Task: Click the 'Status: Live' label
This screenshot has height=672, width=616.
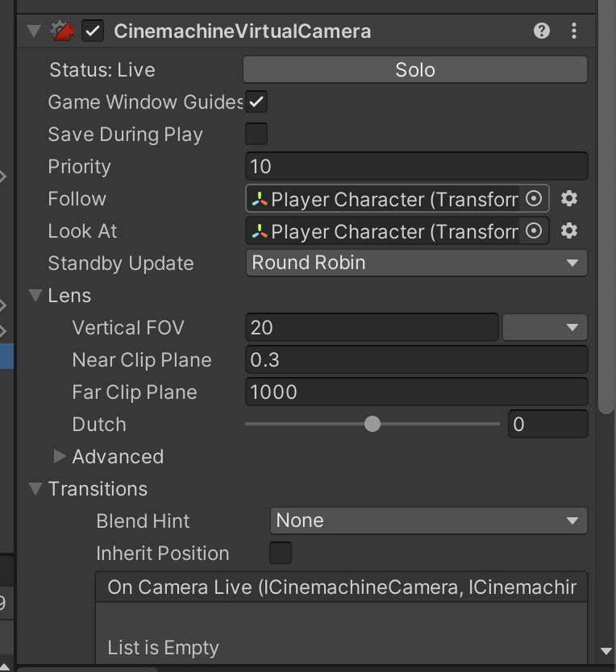Action: pos(102,70)
